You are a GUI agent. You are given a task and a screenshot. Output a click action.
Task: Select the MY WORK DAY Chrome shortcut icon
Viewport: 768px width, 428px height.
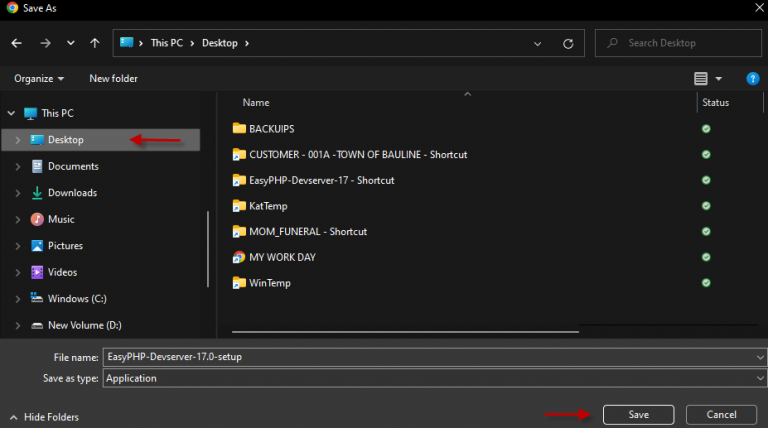pyautogui.click(x=239, y=257)
